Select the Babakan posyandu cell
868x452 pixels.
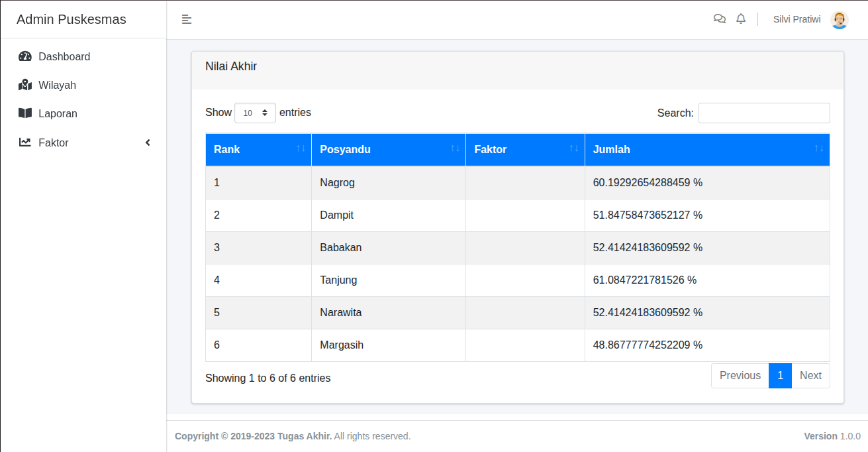point(389,247)
